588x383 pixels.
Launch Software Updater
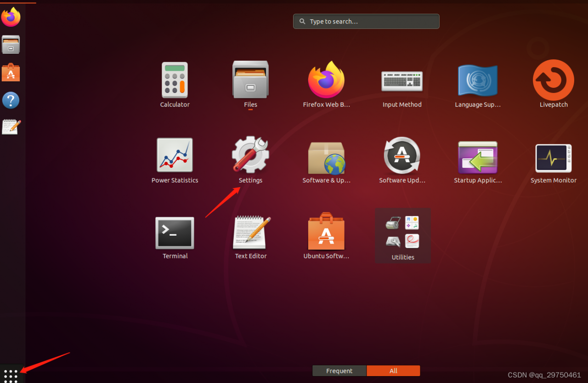click(402, 155)
